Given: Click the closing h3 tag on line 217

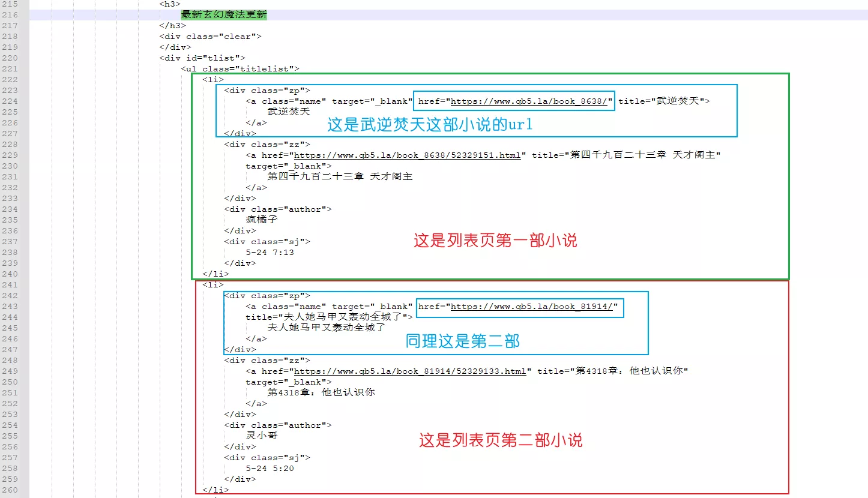Looking at the screenshot, I should click(x=173, y=26).
